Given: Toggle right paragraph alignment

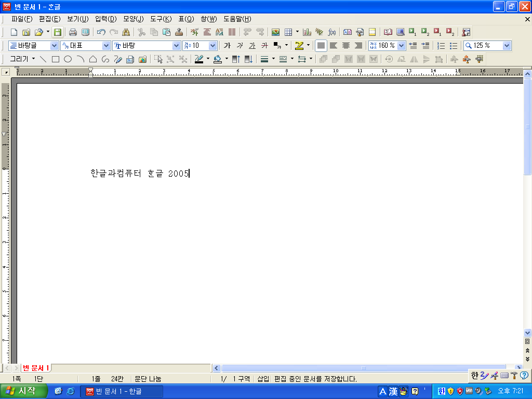Looking at the screenshot, I should pyautogui.click(x=358, y=46).
